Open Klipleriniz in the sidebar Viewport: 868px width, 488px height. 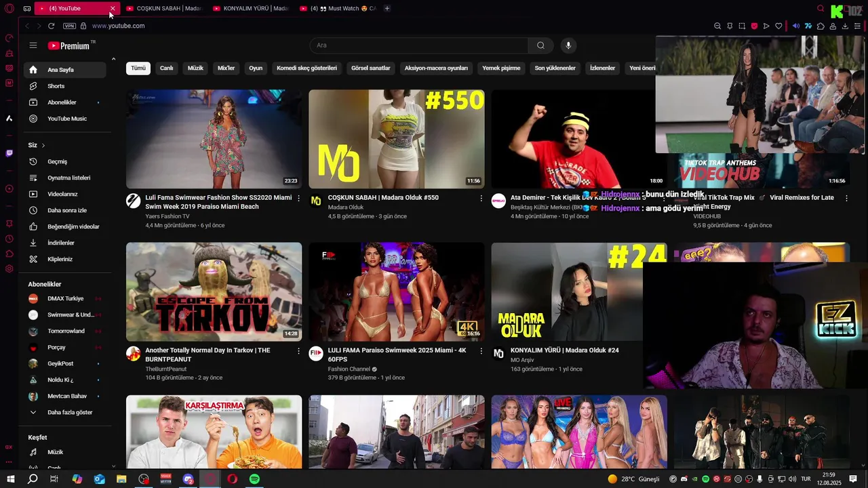click(64, 259)
